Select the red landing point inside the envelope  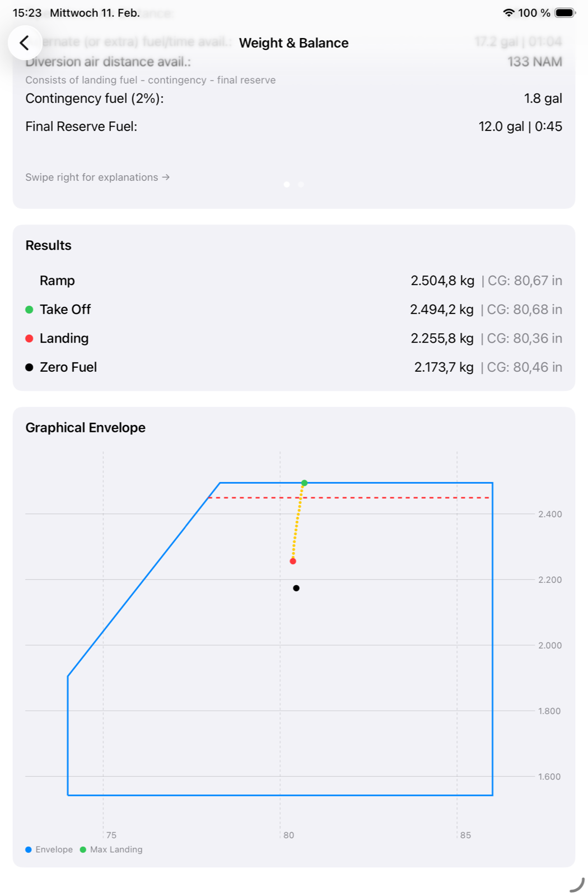click(x=293, y=561)
